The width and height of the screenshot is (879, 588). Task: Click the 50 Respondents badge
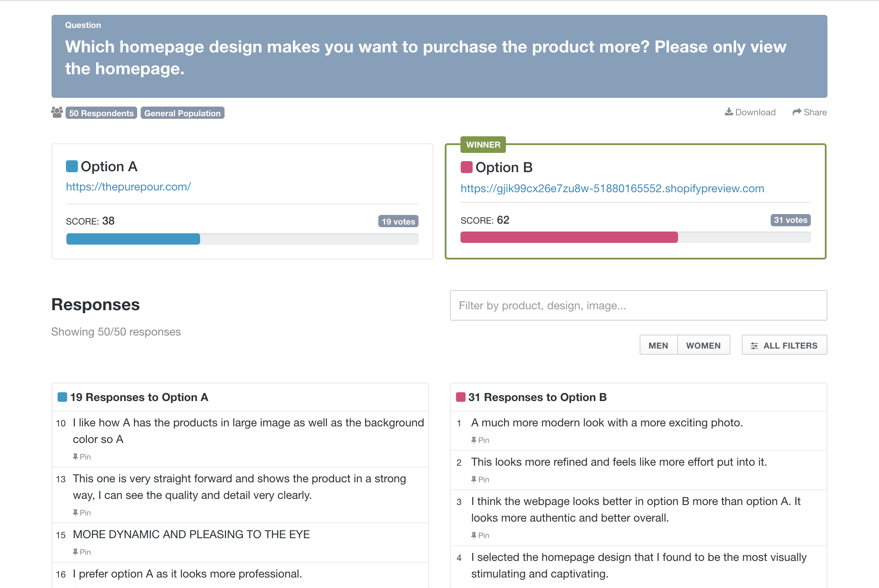tap(101, 113)
